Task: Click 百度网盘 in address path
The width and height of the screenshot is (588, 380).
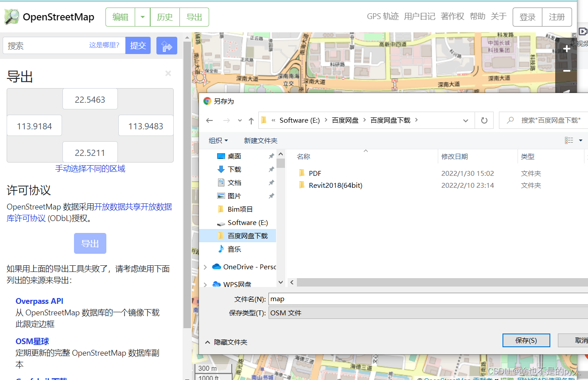Action: (345, 120)
